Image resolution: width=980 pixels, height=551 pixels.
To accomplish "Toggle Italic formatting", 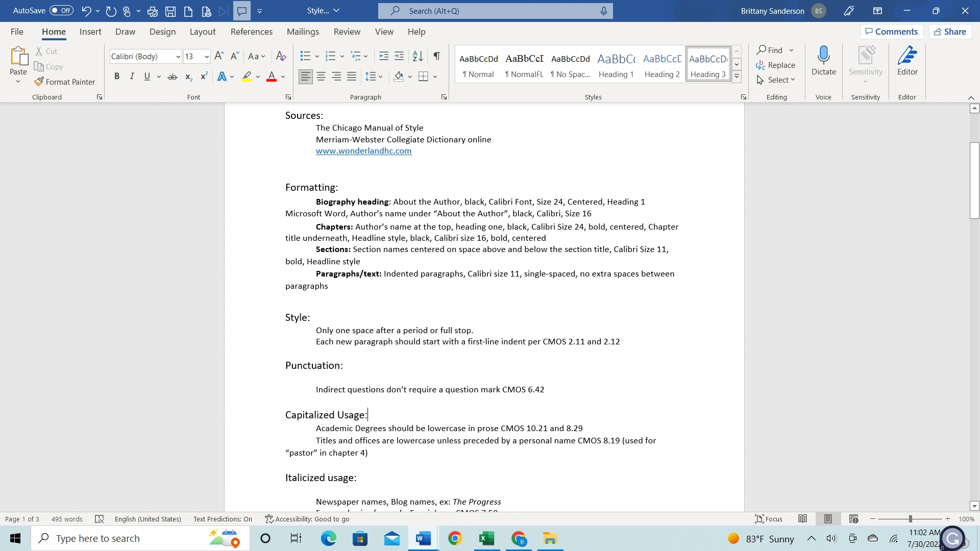I will click(x=132, y=77).
